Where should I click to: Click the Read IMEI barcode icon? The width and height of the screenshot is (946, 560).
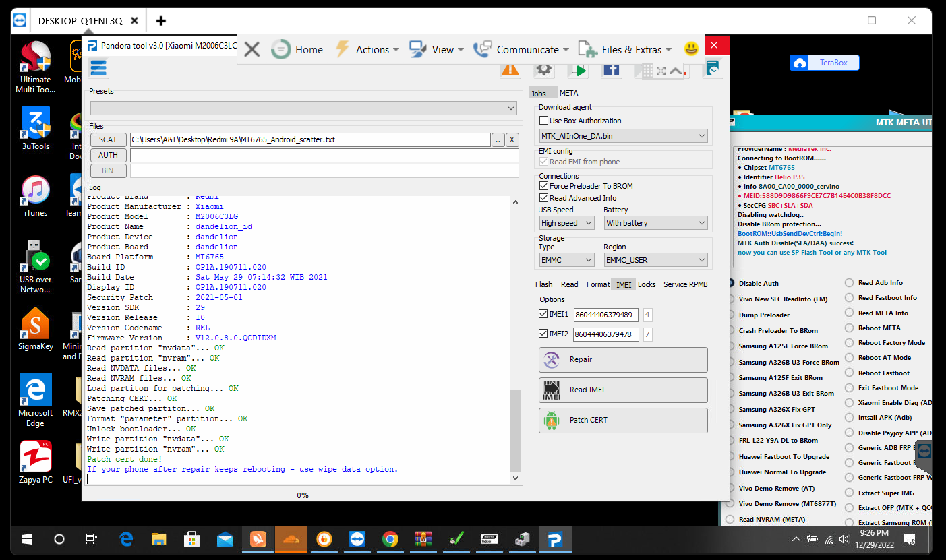(552, 390)
